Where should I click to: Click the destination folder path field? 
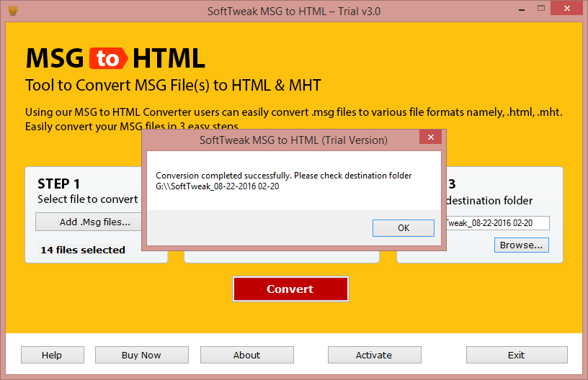(x=498, y=223)
